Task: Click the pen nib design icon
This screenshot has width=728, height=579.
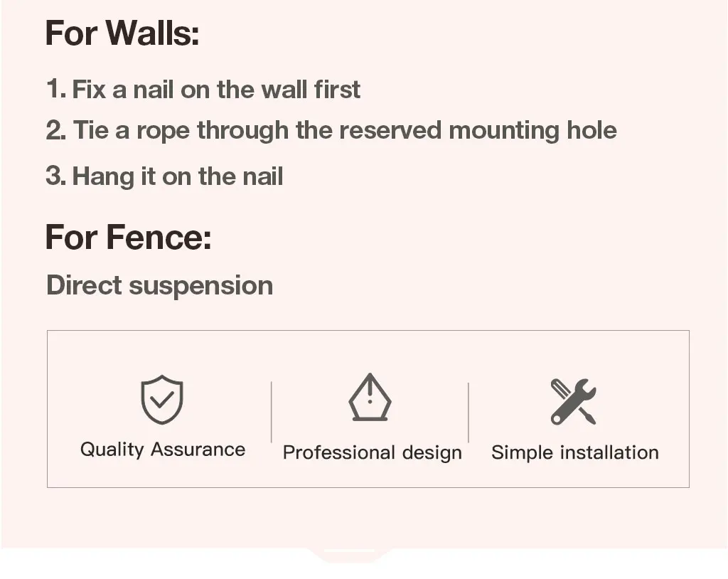Action: pyautogui.click(x=370, y=397)
